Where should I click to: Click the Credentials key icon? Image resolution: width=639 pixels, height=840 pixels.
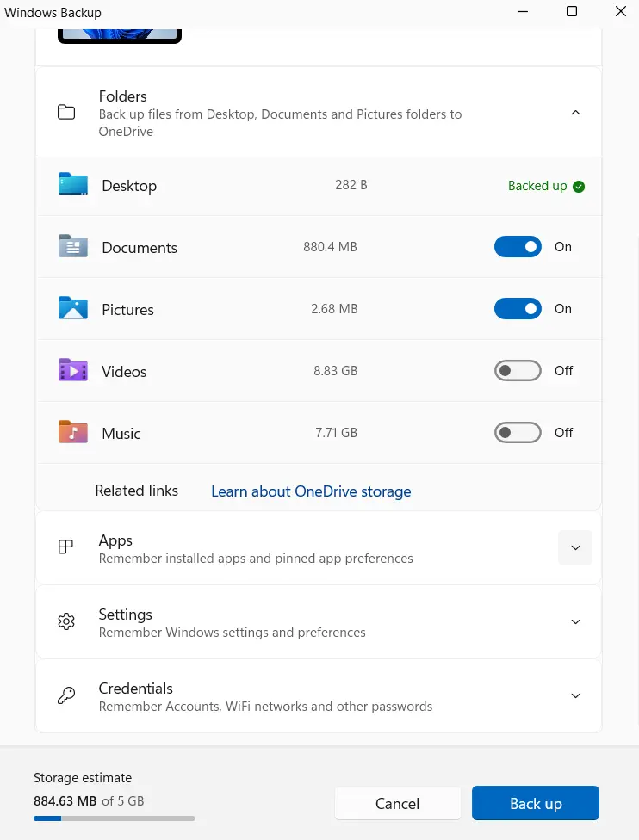coord(66,695)
